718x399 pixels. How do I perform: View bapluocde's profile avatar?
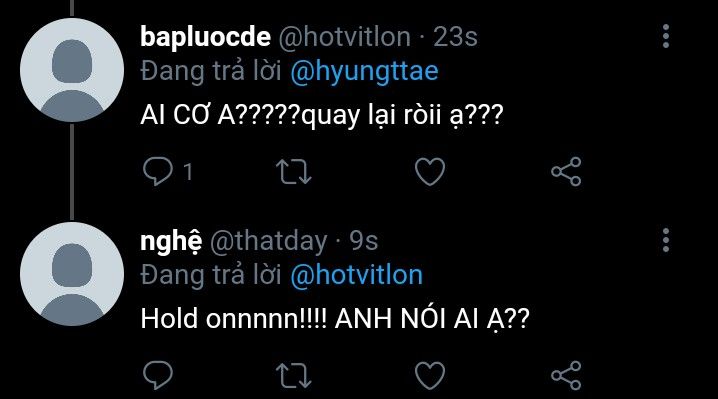72,70
